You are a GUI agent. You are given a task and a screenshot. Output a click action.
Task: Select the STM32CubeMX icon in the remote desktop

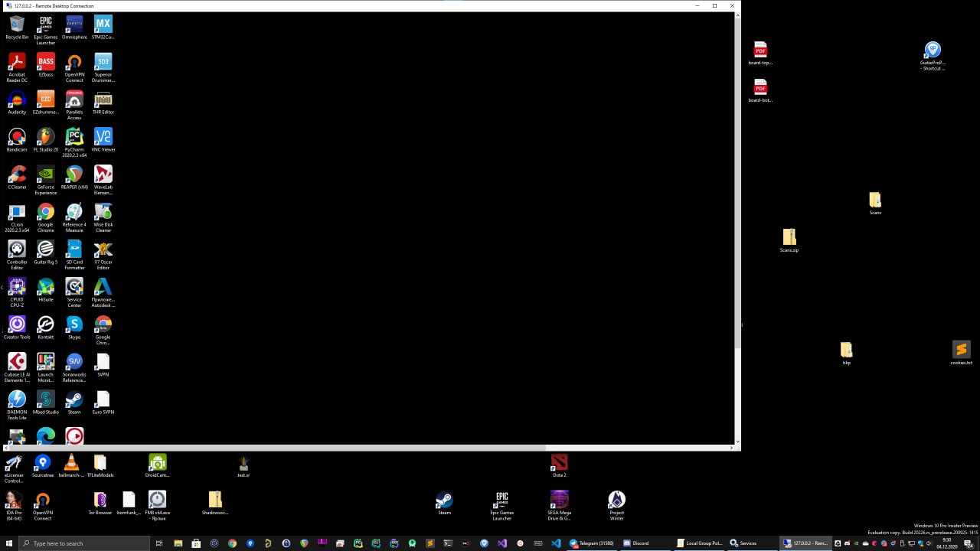[x=103, y=27]
